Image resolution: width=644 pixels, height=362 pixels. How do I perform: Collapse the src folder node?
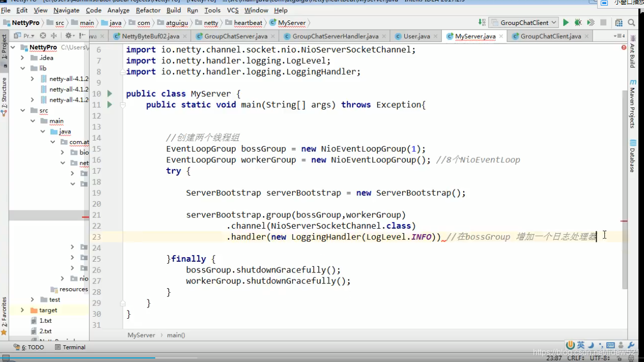[22, 110]
